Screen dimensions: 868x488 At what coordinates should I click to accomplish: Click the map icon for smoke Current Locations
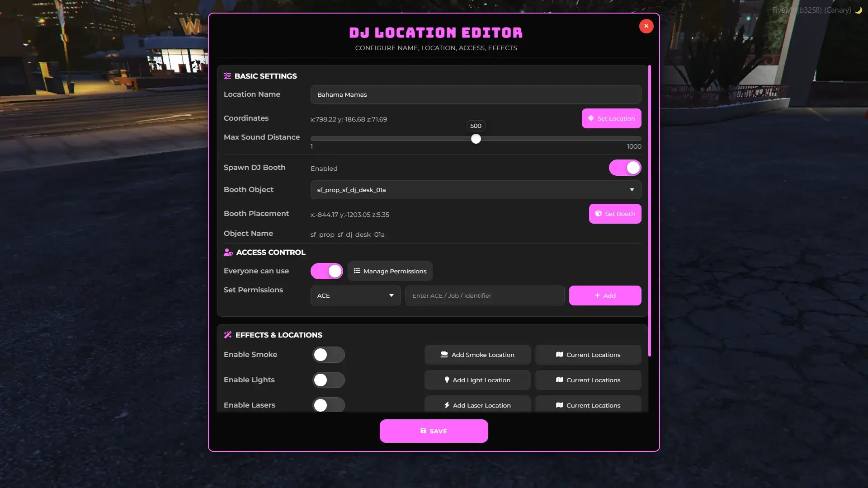click(560, 355)
